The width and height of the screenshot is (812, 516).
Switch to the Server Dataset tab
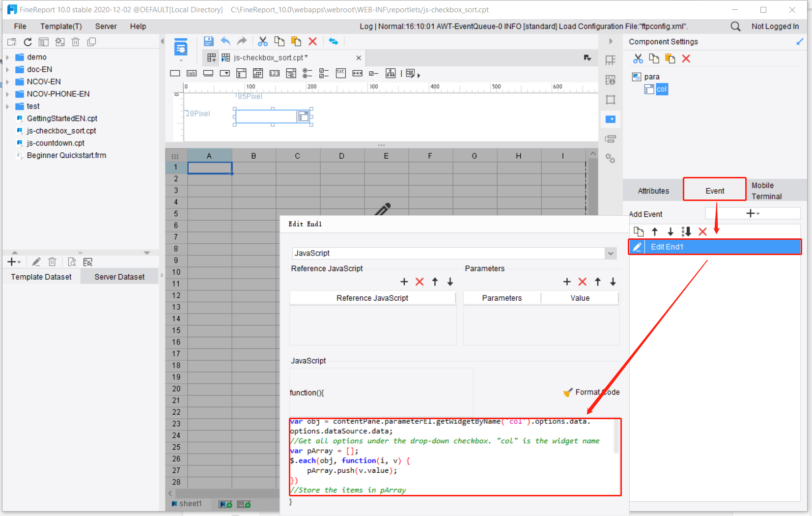[x=119, y=277]
